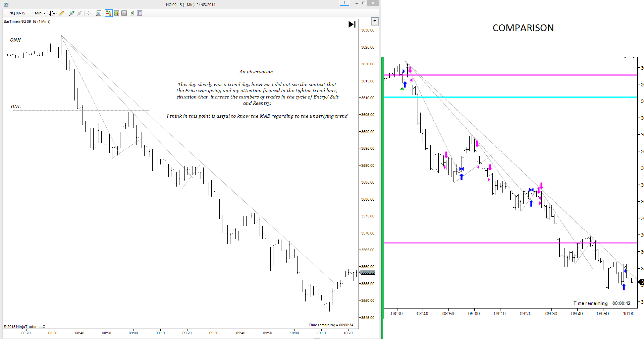
Task: Toggle the Chart Trader toolbar icon
Action: click(x=108, y=13)
